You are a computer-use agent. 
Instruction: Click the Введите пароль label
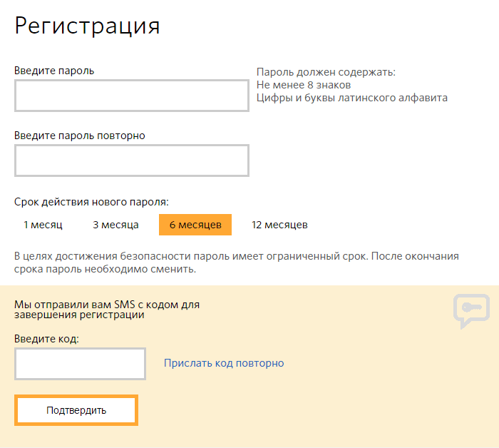pos(54,71)
